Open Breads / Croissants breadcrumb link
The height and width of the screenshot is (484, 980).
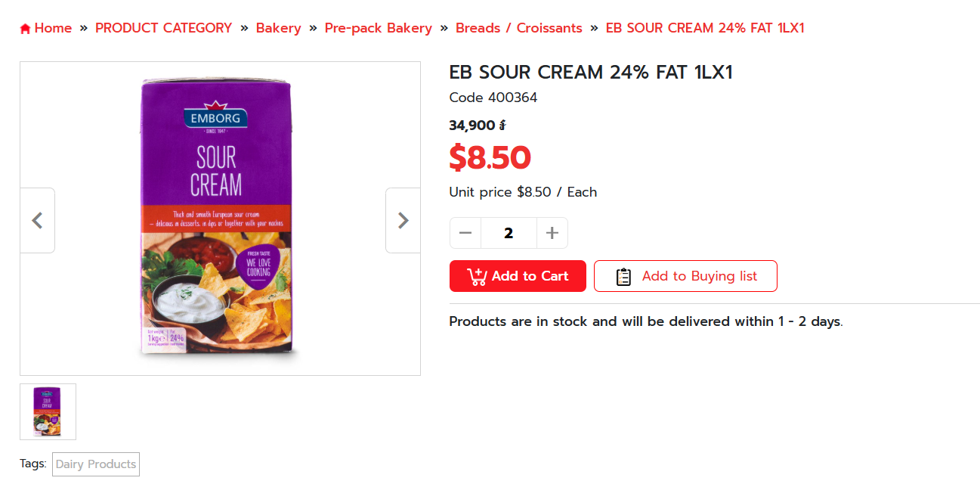click(x=518, y=28)
